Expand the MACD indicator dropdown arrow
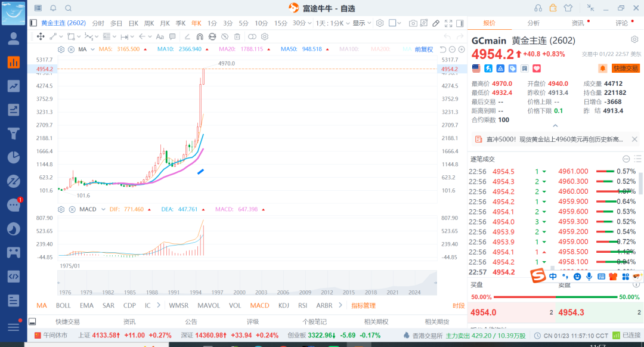The image size is (644, 347). coord(103,209)
